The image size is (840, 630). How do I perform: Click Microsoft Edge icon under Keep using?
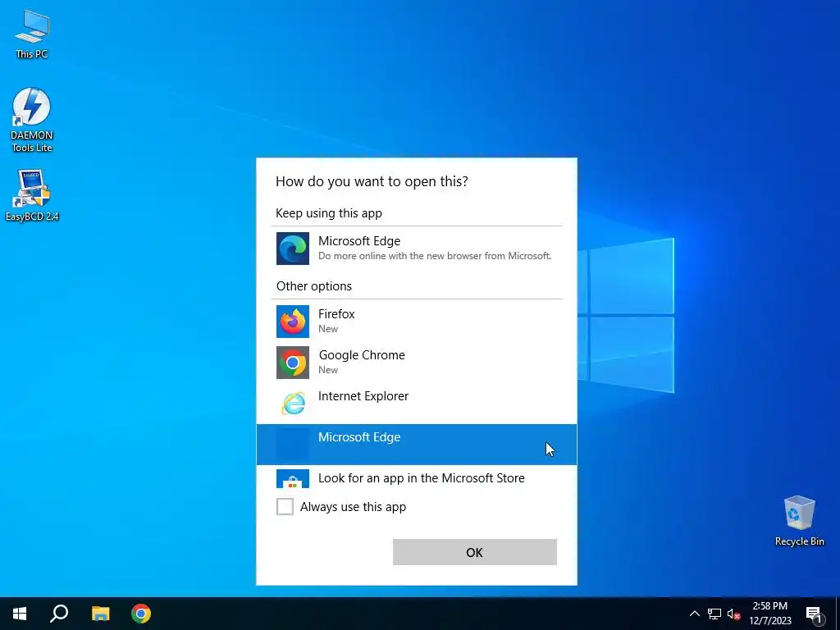click(x=293, y=249)
